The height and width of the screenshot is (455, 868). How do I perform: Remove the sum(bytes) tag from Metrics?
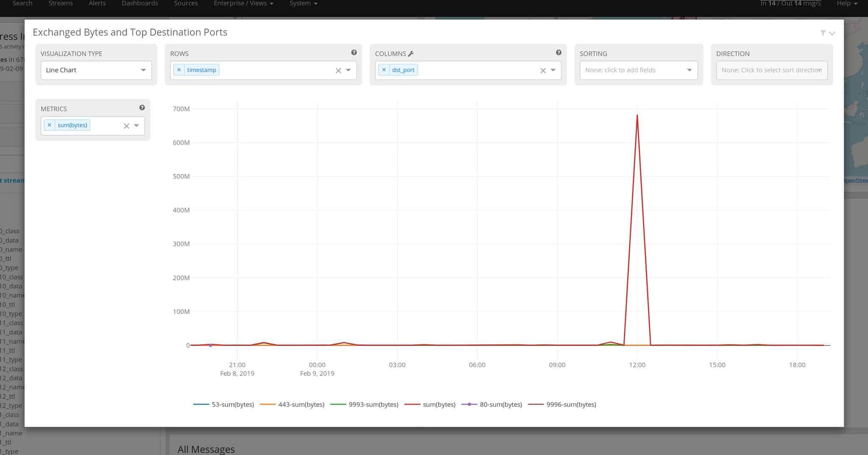click(x=50, y=125)
